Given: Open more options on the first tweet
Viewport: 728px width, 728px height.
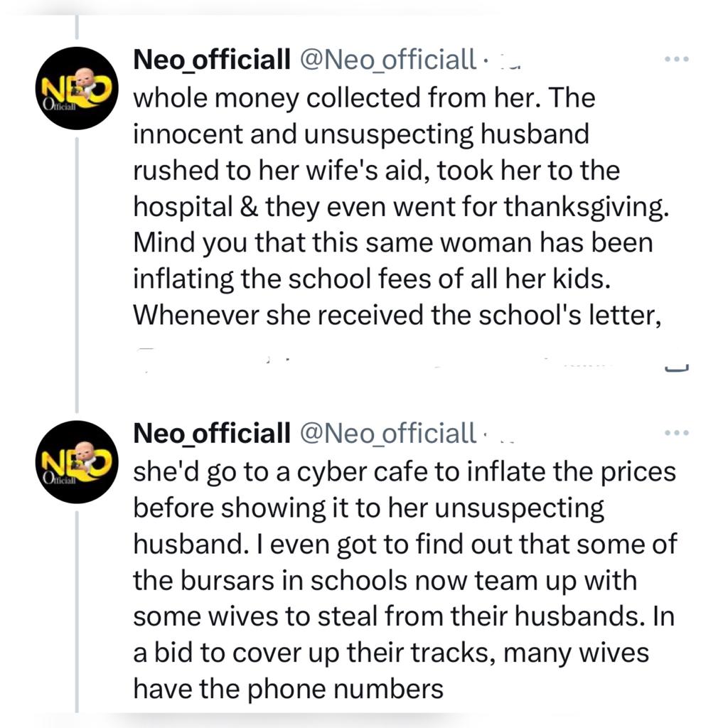Looking at the screenshot, I should (x=676, y=60).
